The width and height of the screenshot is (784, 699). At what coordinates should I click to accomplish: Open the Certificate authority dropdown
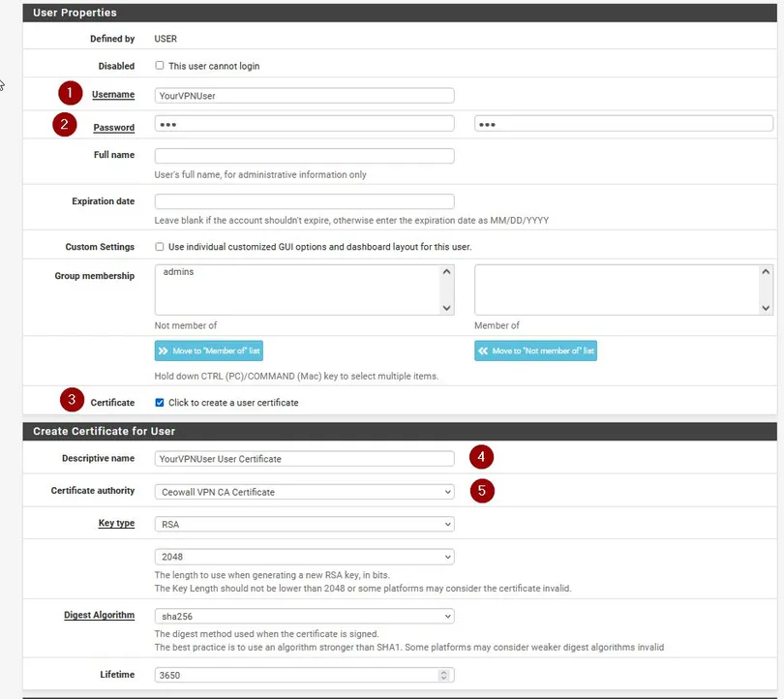(304, 492)
